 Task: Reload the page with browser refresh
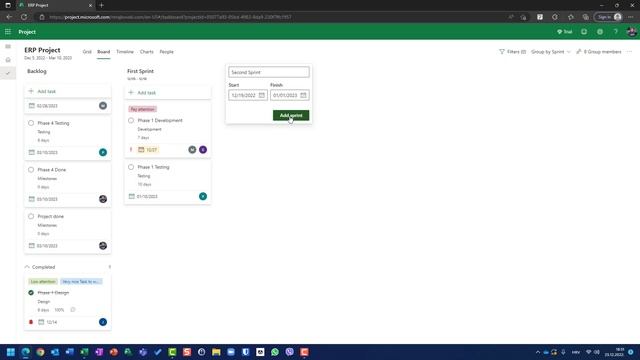(x=24, y=17)
